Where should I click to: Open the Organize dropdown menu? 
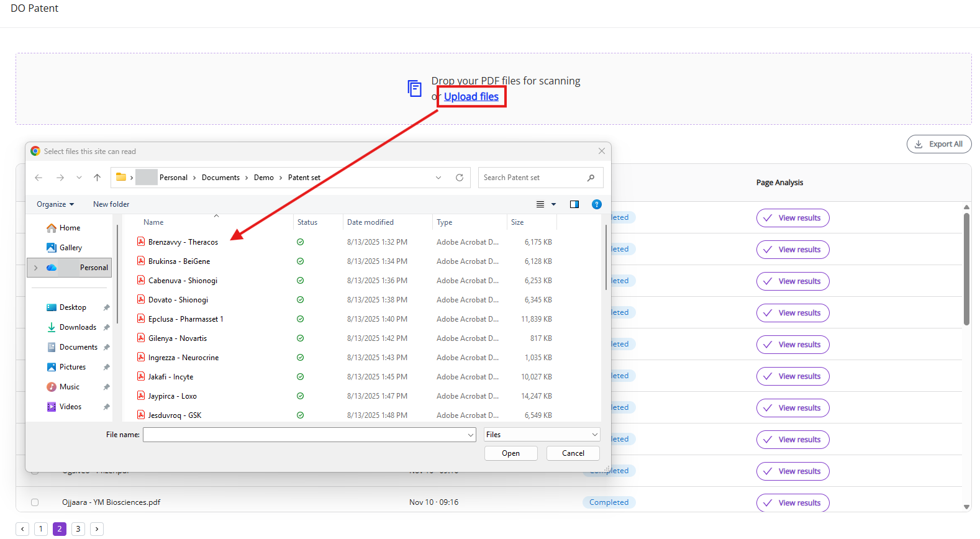tap(55, 204)
